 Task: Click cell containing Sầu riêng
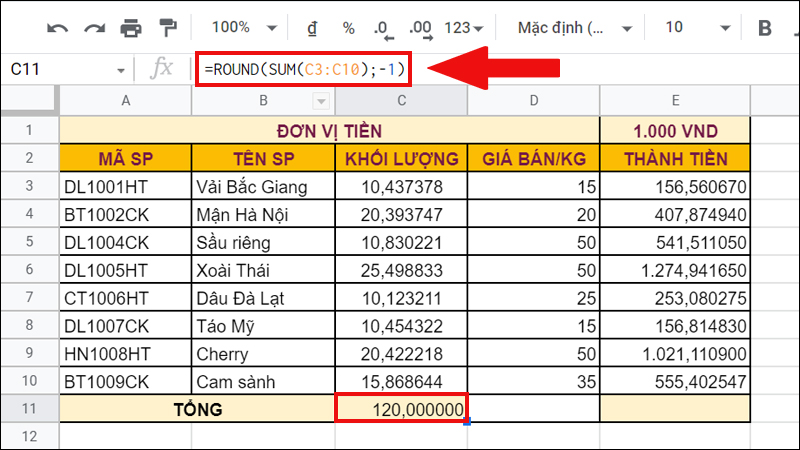[x=263, y=241]
